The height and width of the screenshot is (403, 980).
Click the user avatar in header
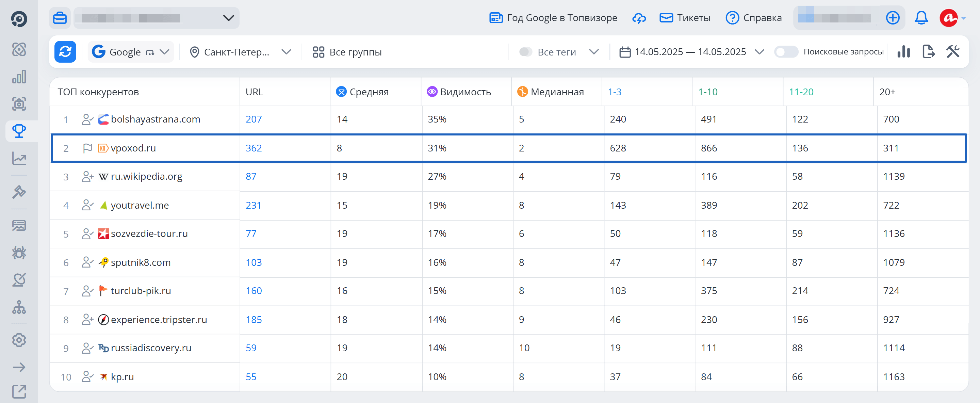pyautogui.click(x=948, y=18)
